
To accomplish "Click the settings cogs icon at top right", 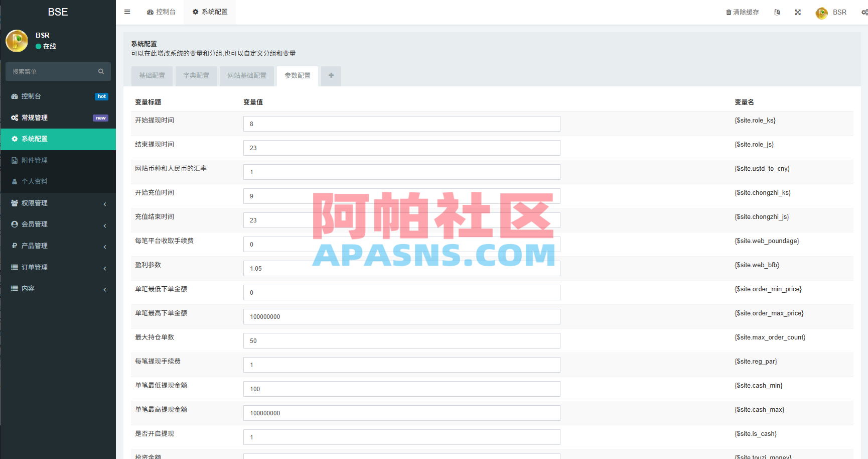I will point(864,12).
